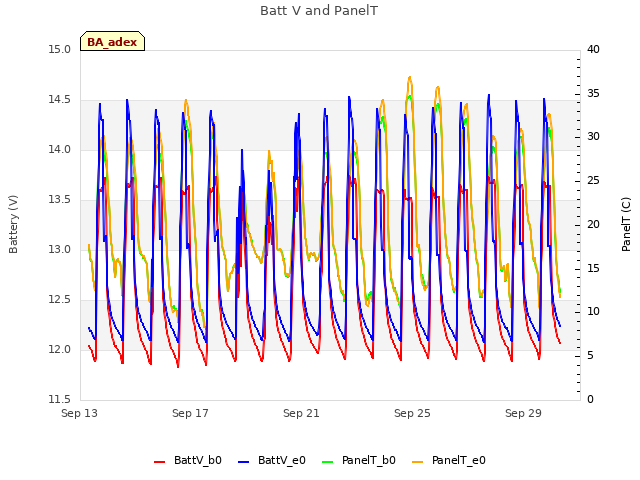
Task: Toggle the BattV_b0 legend entry
Action: [x=188, y=460]
